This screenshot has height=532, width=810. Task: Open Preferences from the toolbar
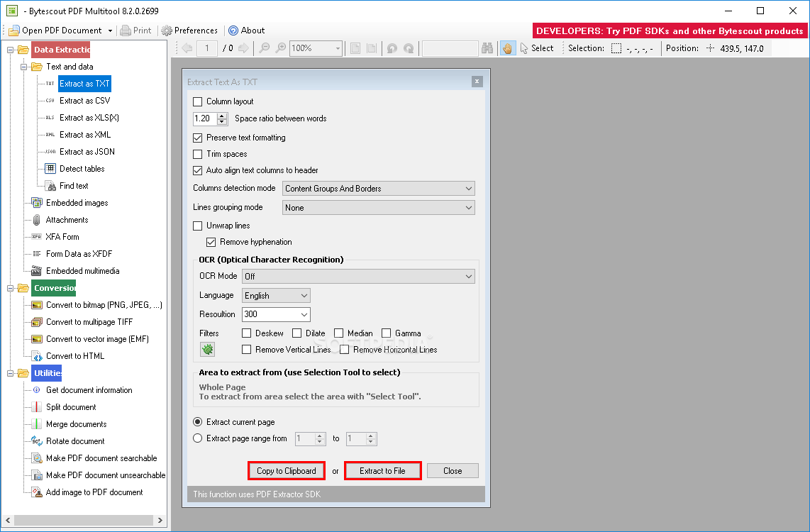189,31
